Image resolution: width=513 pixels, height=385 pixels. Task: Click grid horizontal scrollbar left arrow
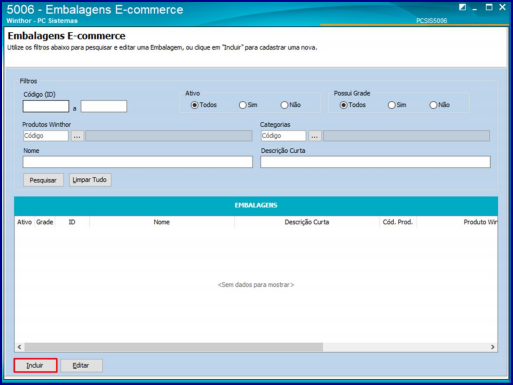(x=19, y=347)
